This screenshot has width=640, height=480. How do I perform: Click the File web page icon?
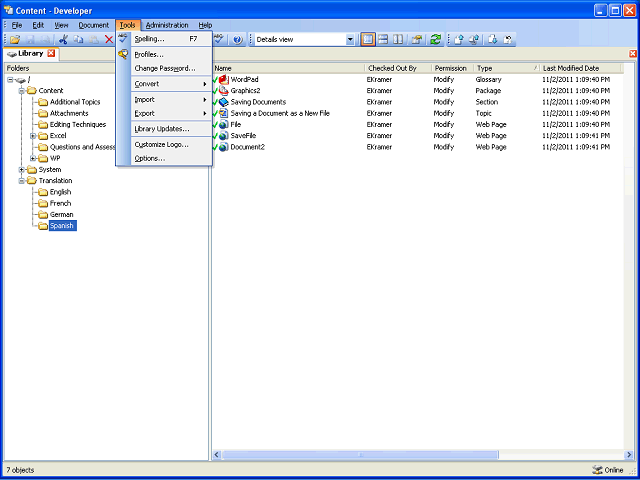click(x=224, y=124)
